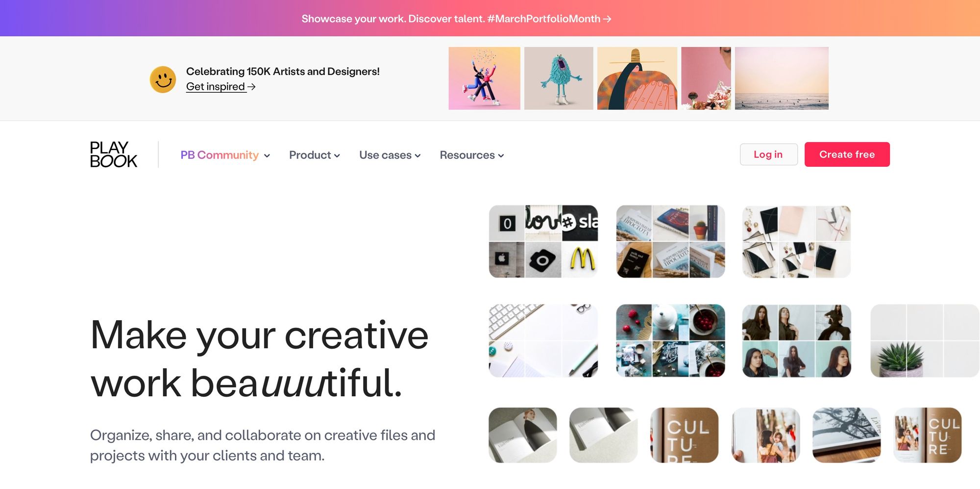
Task: Open the Use cases menu
Action: click(x=390, y=155)
